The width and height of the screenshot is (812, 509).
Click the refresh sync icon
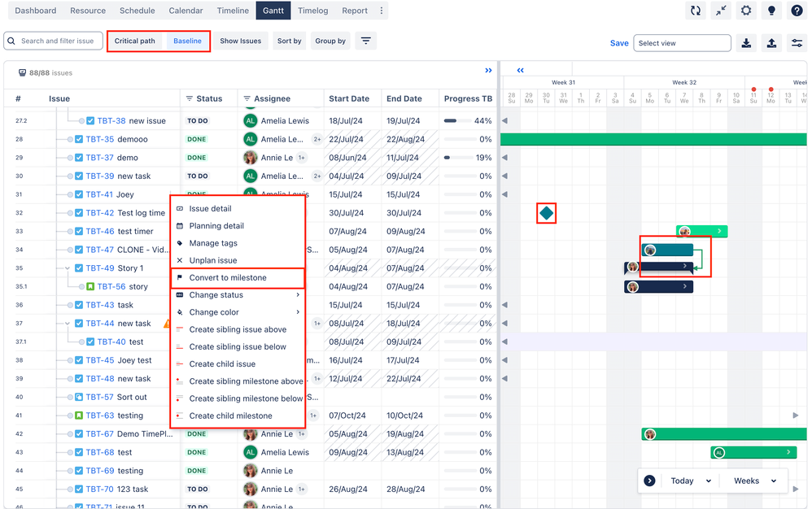point(696,11)
